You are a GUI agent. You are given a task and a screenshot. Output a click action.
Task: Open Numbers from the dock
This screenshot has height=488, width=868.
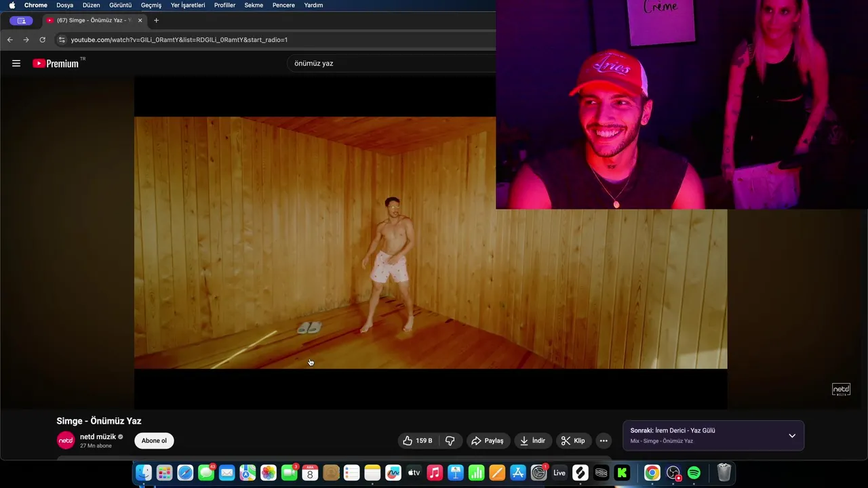coord(476,472)
